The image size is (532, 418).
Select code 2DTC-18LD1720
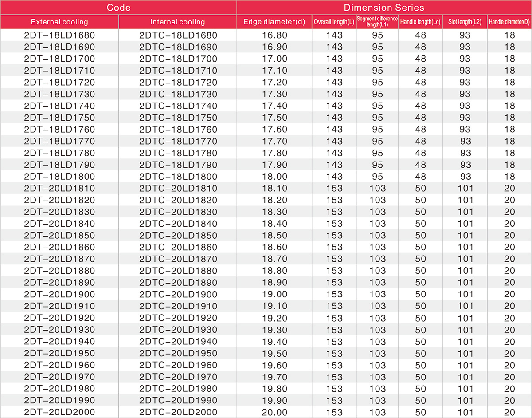tap(178, 82)
